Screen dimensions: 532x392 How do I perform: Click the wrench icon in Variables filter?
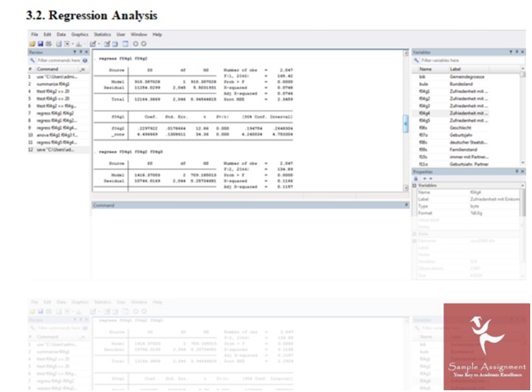coord(416,61)
